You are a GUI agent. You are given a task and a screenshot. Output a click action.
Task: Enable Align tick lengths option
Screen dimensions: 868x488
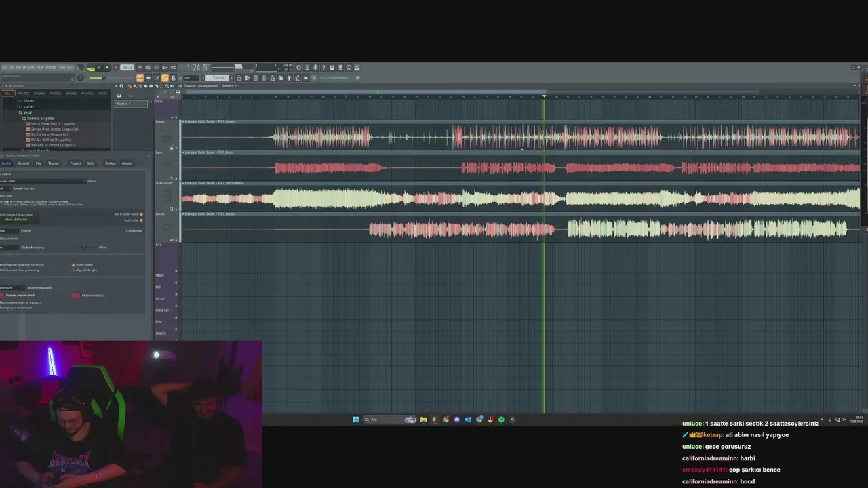73,270
